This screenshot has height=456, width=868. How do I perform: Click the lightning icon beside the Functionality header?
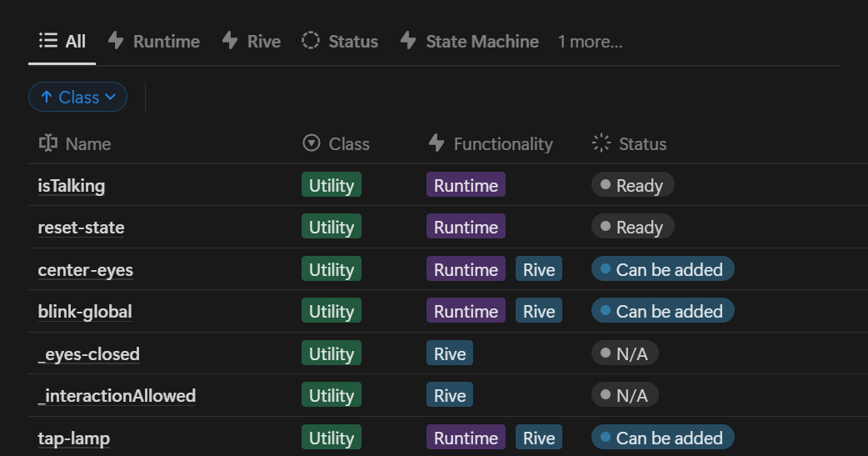tap(436, 143)
